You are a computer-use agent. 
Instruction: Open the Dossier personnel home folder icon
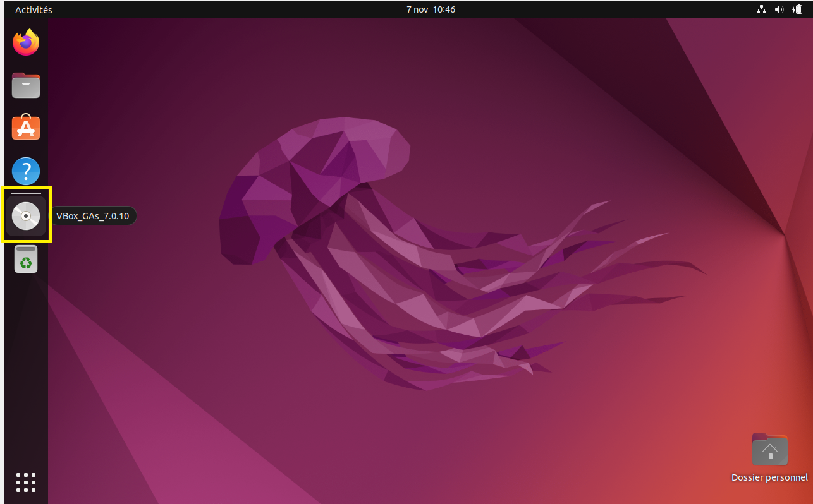[x=769, y=450]
